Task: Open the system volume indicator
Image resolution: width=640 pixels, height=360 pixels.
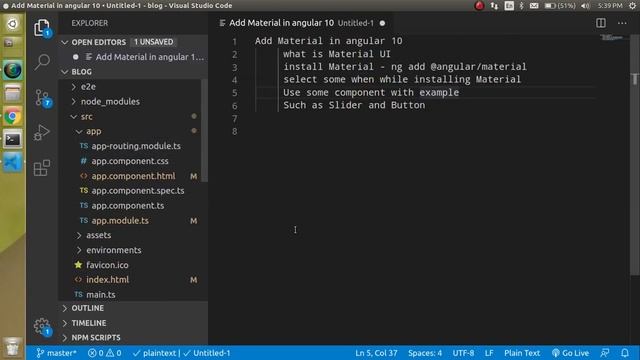Action: tap(585, 6)
